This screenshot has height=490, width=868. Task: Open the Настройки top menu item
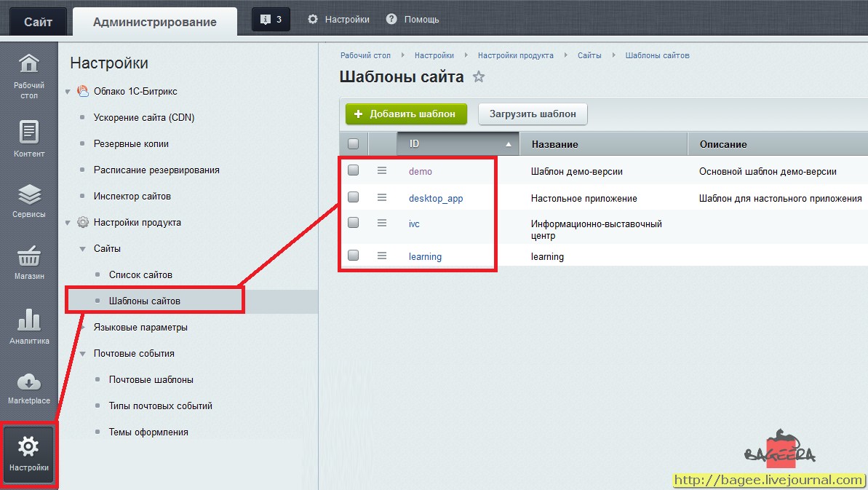(347, 20)
